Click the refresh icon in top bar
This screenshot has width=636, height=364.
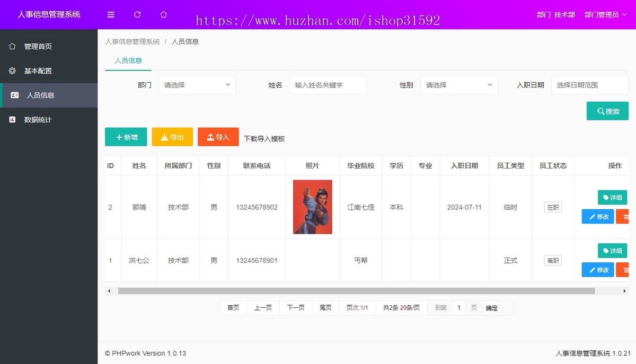137,15
